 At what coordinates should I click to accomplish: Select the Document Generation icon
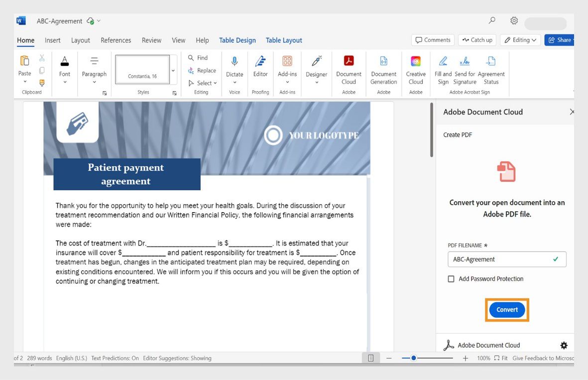383,70
